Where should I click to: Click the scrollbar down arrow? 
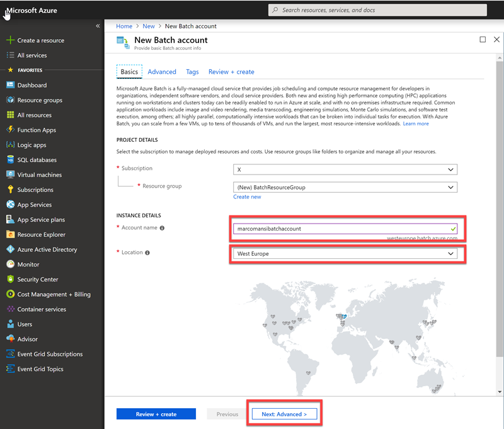pyautogui.click(x=500, y=392)
